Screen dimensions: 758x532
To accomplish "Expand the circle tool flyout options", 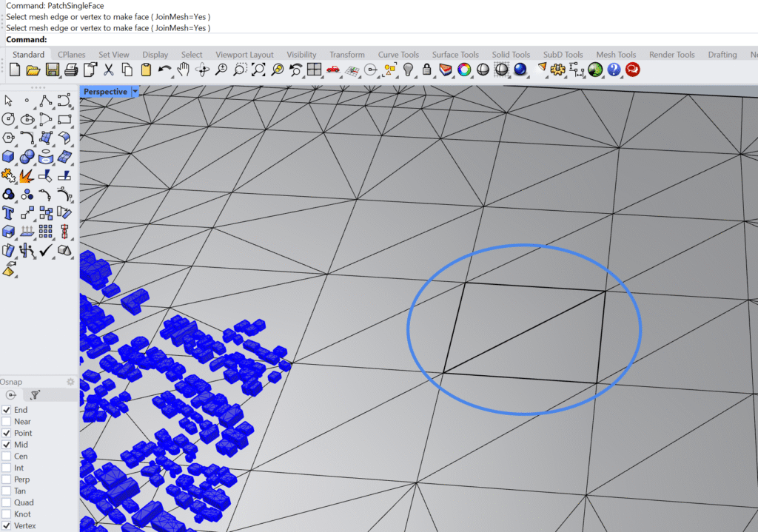I will (16, 127).
